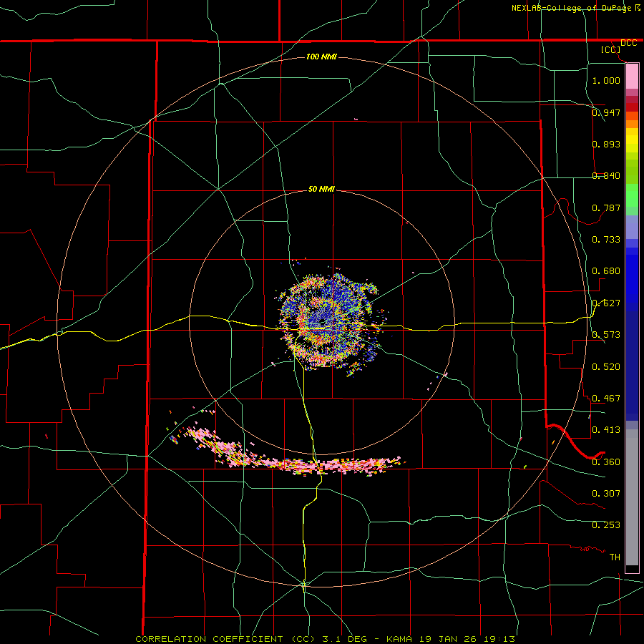Select the 0.840 legend value
The width and height of the screenshot is (644, 644).
coord(606,175)
